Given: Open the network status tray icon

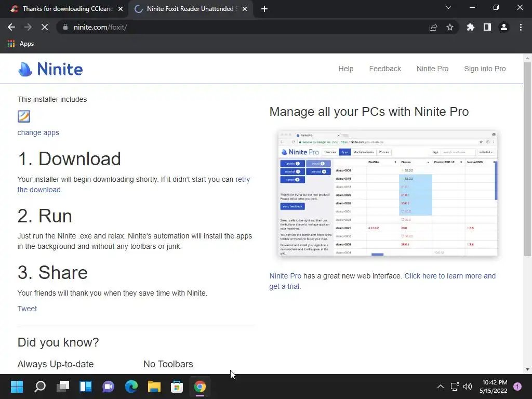Looking at the screenshot, I should [x=455, y=387].
